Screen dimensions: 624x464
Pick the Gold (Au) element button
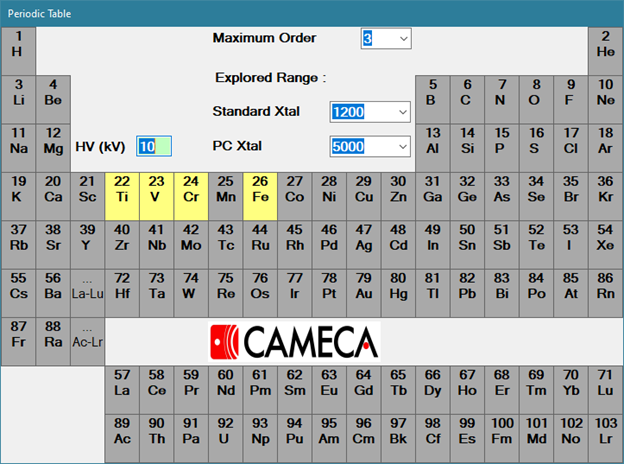tap(362, 286)
